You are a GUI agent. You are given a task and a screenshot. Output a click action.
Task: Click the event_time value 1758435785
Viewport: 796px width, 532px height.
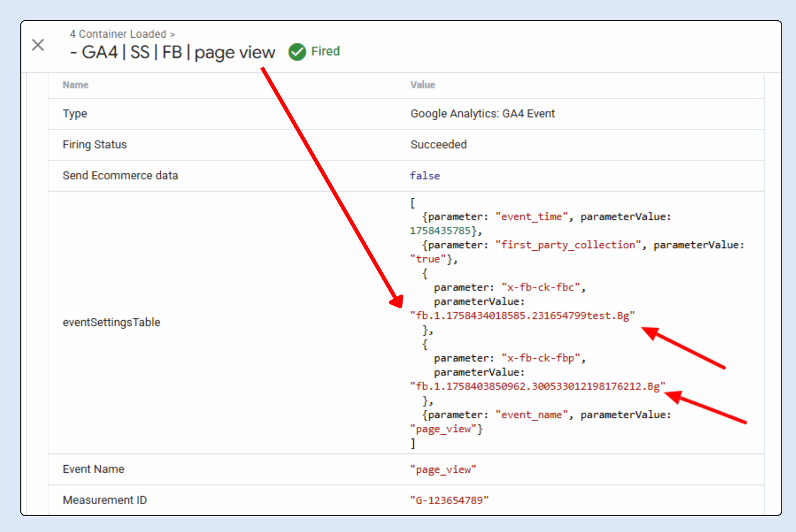[x=440, y=231]
